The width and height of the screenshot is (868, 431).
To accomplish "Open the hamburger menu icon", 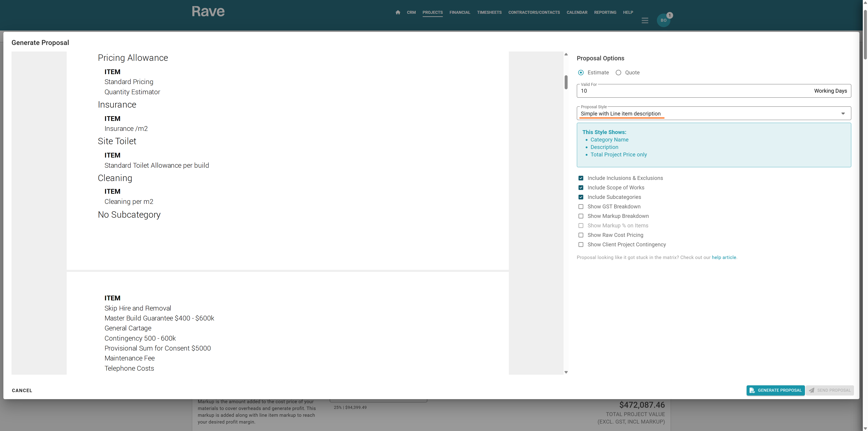I will click(x=645, y=21).
